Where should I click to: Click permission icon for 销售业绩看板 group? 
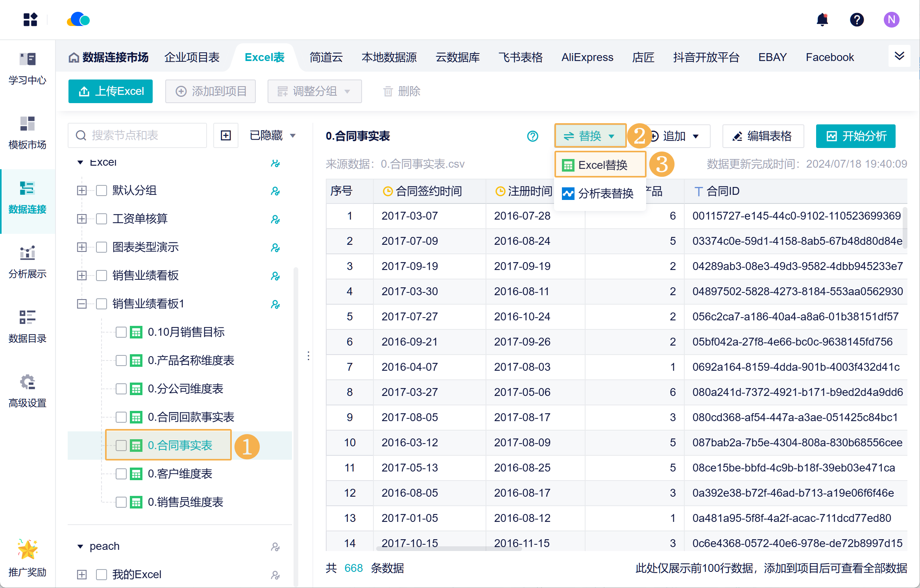pos(275,276)
